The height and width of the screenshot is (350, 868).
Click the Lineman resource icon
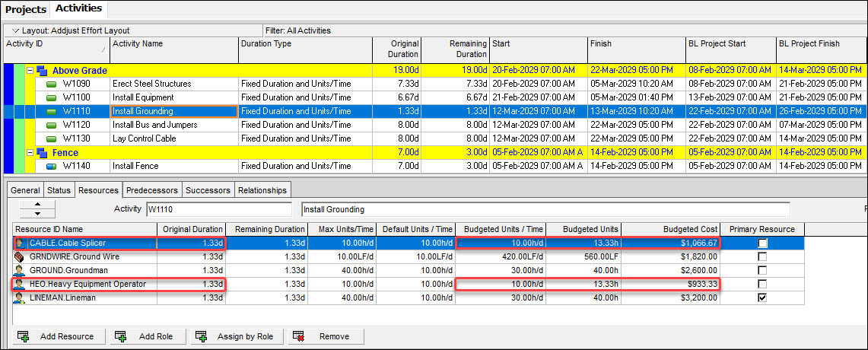[20, 298]
